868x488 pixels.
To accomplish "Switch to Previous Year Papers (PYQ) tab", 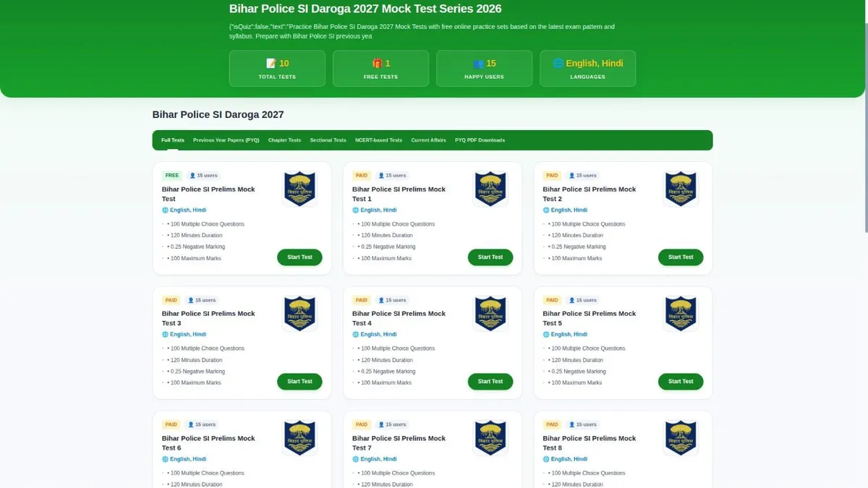I will 226,140.
